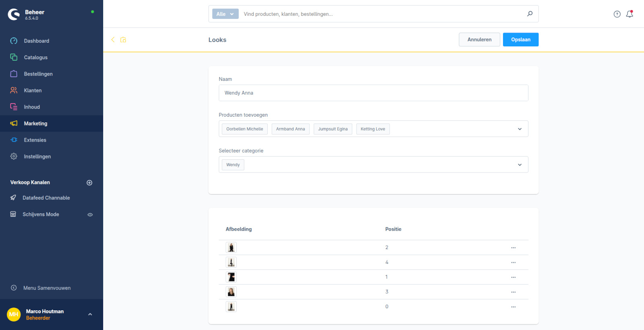Click the yellow marketing module icon
The height and width of the screenshot is (330, 644).
click(123, 39)
